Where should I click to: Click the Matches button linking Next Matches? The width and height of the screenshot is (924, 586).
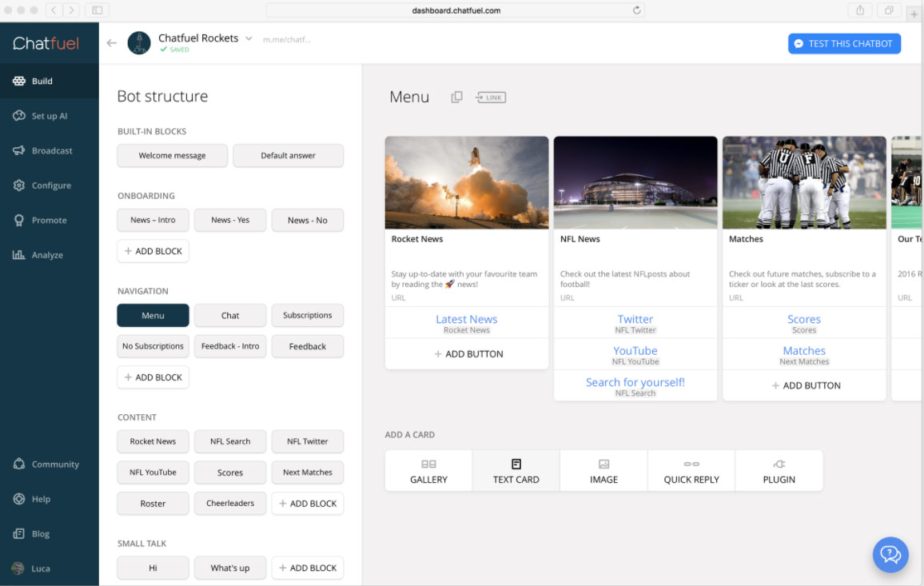click(804, 354)
